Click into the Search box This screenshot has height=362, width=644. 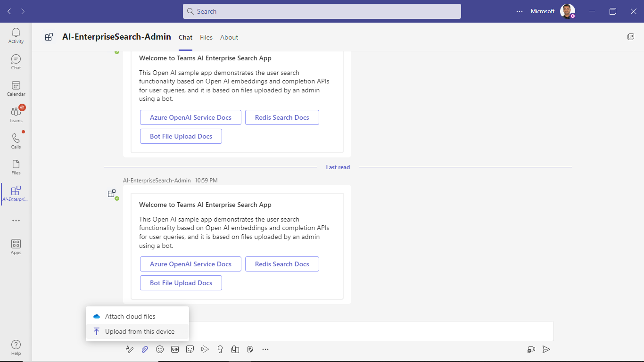pyautogui.click(x=322, y=11)
